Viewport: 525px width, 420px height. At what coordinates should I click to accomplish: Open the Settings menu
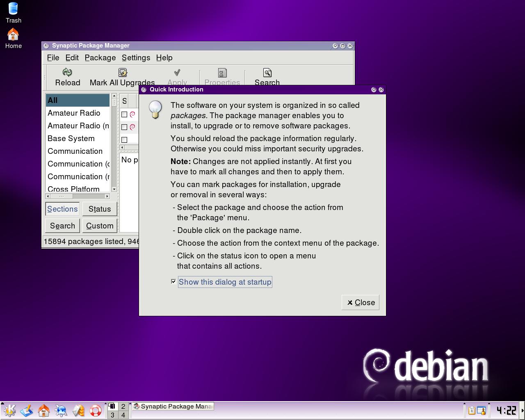tap(136, 58)
